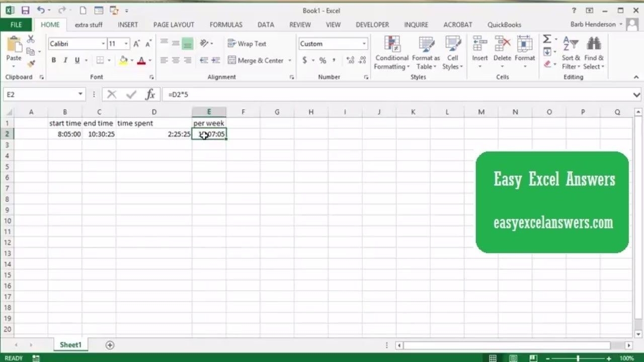Viewport: 644px width, 362px height.
Task: Click the Insert Function fx button
Action: [x=150, y=95]
